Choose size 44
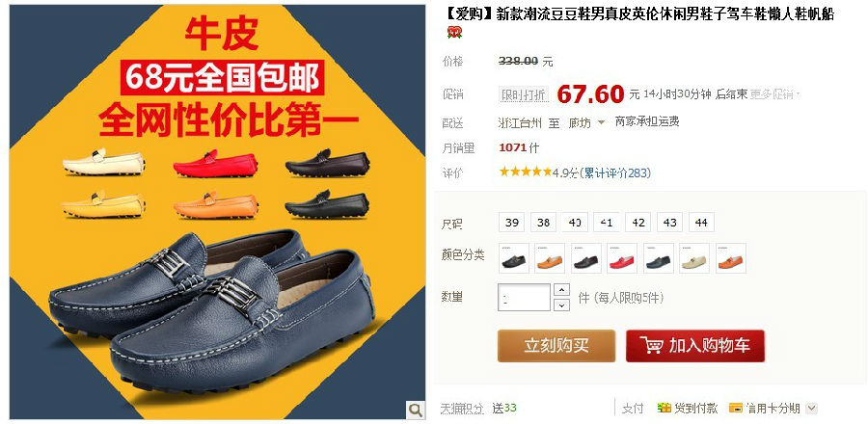The image size is (868, 424). click(701, 223)
